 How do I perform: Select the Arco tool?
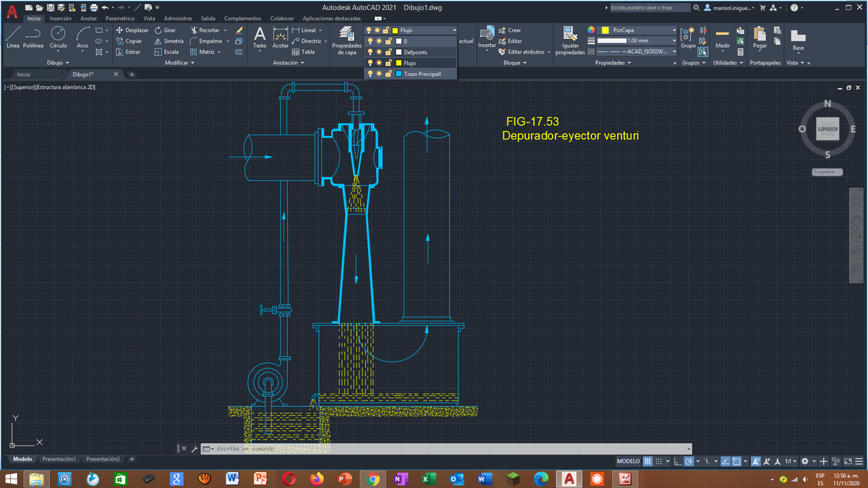[x=82, y=37]
